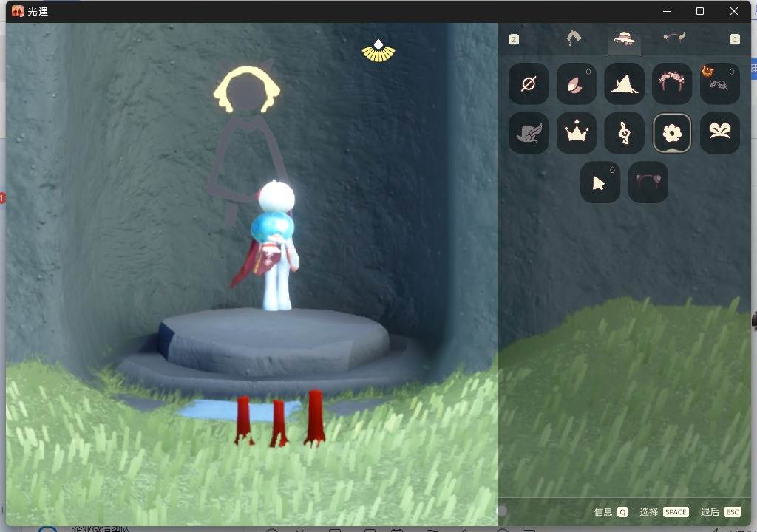757x532 pixels.
Task: Choose the petal leaf hair accessory
Action: click(x=576, y=83)
